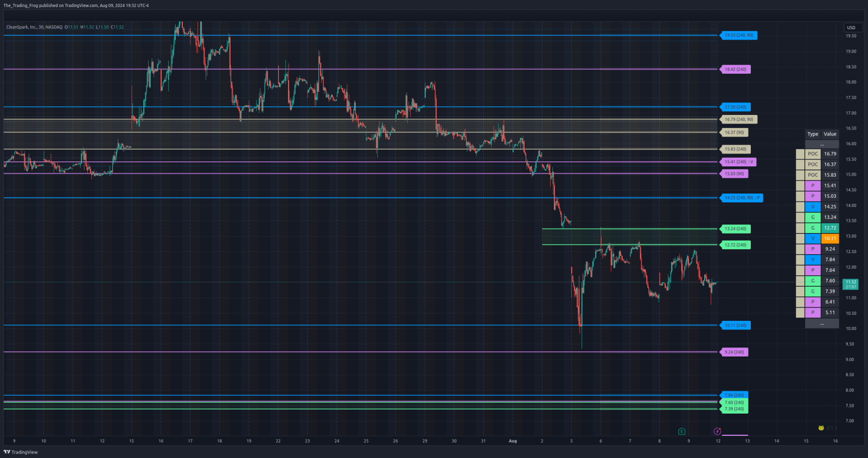The height and width of the screenshot is (458, 868).
Task: Select the 18.42 (240) level label
Action: (x=735, y=69)
